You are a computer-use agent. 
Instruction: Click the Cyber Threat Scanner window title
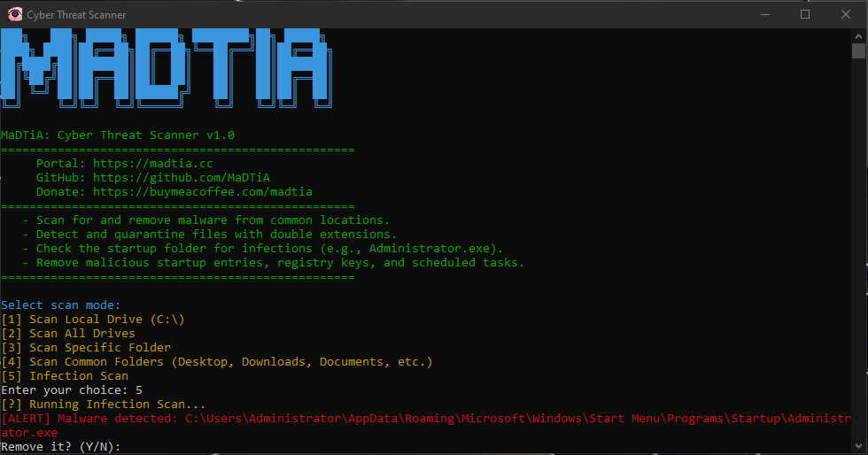[x=76, y=15]
